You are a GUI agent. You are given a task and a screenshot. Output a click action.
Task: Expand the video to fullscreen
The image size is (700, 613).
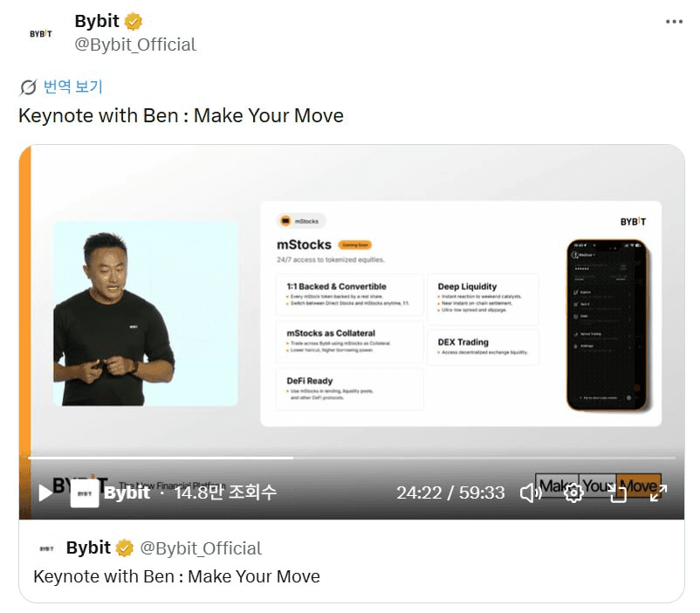pos(658,492)
